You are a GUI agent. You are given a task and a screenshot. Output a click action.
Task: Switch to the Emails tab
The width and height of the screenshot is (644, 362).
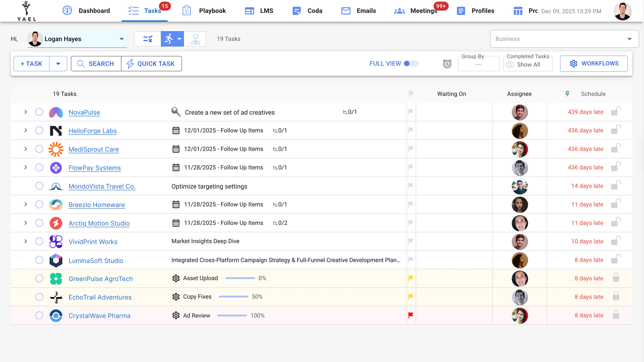pos(358,11)
